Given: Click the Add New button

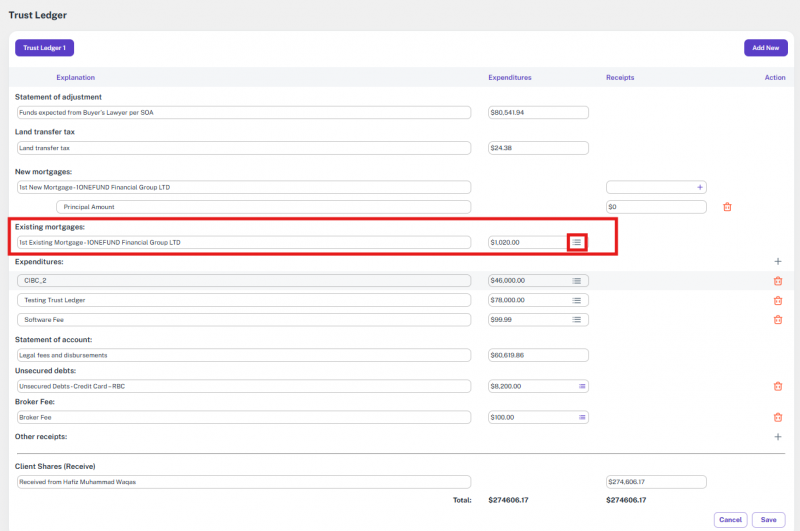Looking at the screenshot, I should 765,47.
